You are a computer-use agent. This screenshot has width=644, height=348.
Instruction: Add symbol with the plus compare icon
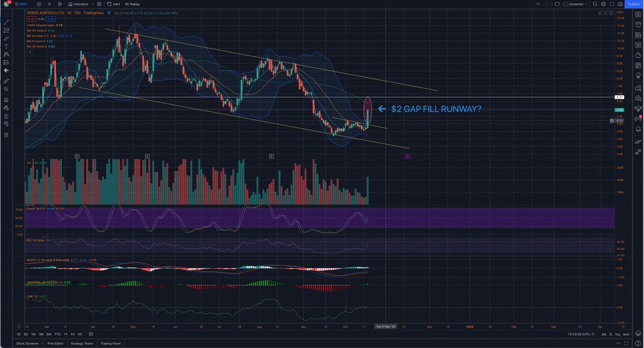point(39,4)
